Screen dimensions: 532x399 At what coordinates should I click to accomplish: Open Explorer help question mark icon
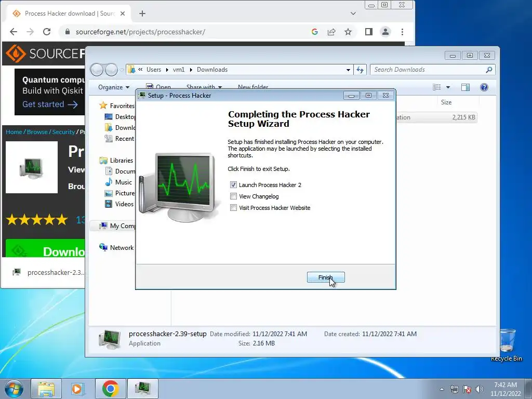[484, 87]
